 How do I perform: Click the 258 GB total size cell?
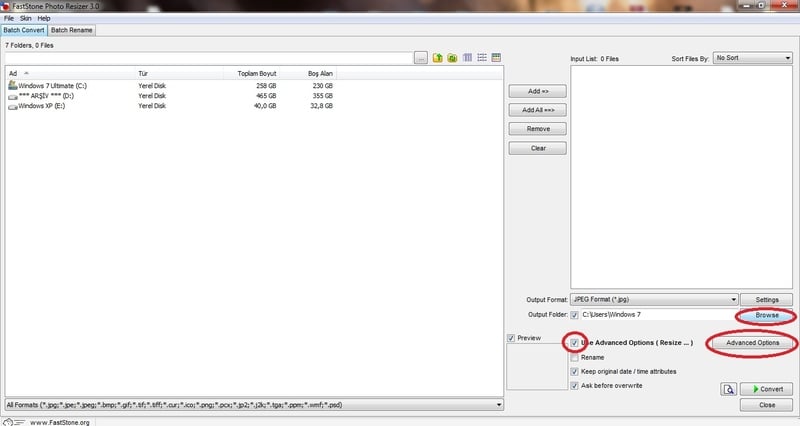266,86
